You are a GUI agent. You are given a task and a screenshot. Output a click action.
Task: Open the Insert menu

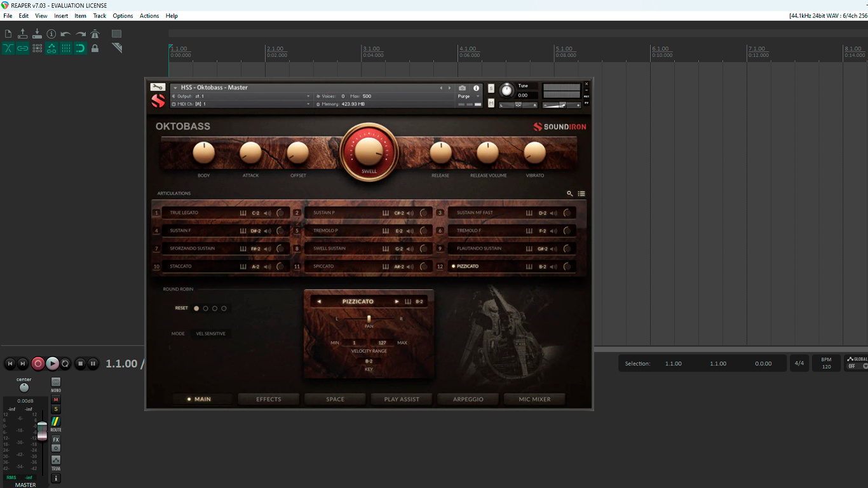tap(61, 16)
